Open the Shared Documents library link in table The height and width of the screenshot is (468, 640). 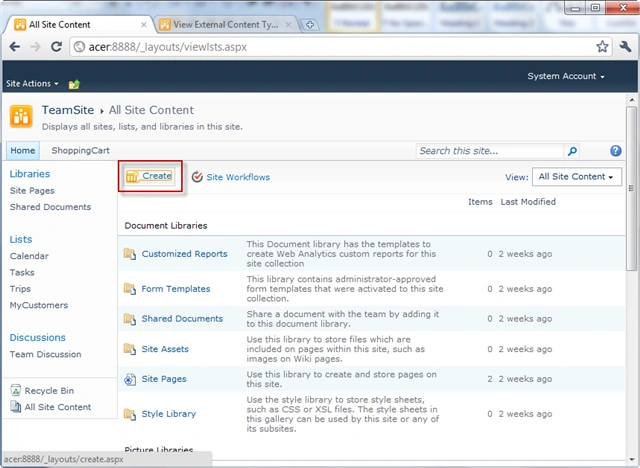tap(182, 319)
